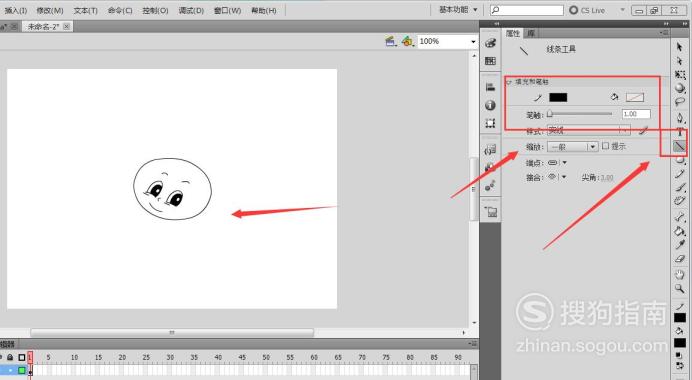Click the stroke width 1.00 field

click(636, 114)
